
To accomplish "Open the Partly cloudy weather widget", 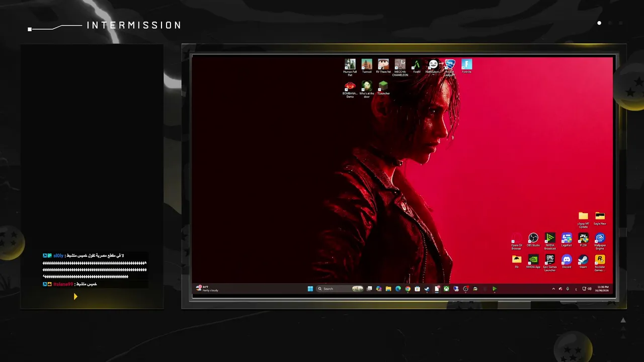I will [x=207, y=288].
